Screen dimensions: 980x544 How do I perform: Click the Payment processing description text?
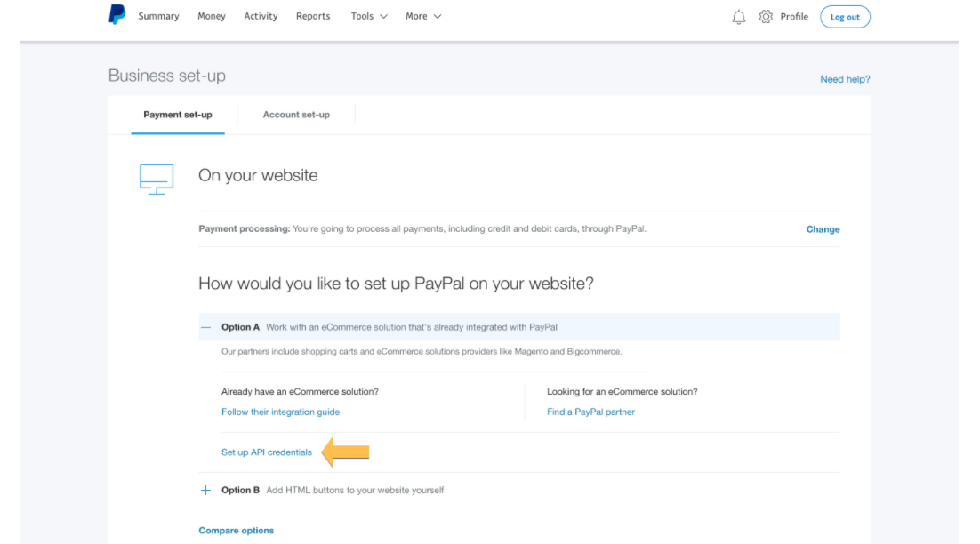coord(422,228)
